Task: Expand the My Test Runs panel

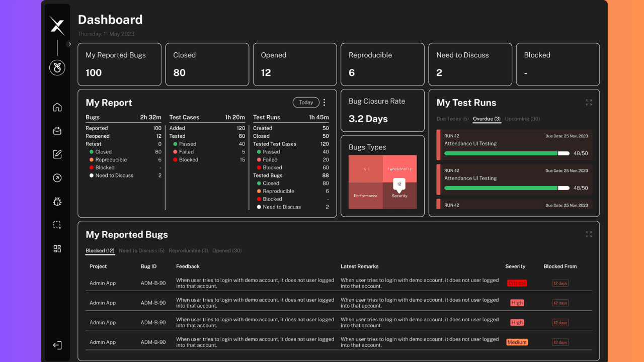Action: click(589, 103)
